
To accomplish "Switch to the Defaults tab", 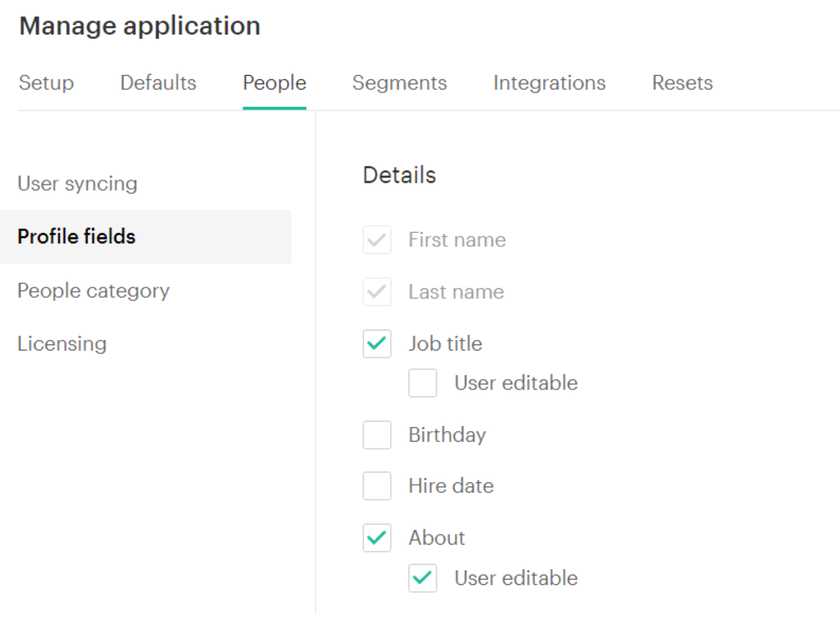I will pyautogui.click(x=158, y=83).
